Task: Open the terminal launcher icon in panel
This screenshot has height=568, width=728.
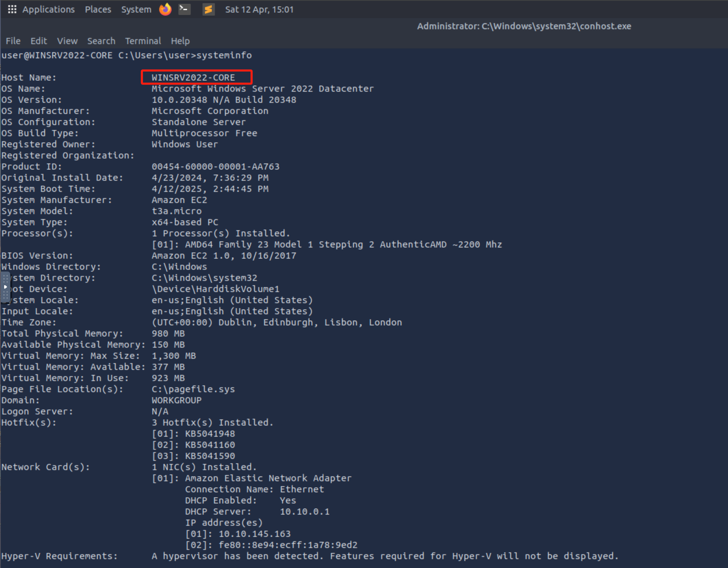Action: (x=184, y=9)
